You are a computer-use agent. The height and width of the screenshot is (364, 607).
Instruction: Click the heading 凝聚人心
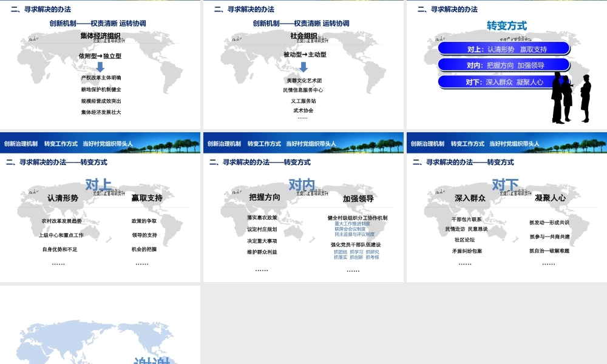550,198
